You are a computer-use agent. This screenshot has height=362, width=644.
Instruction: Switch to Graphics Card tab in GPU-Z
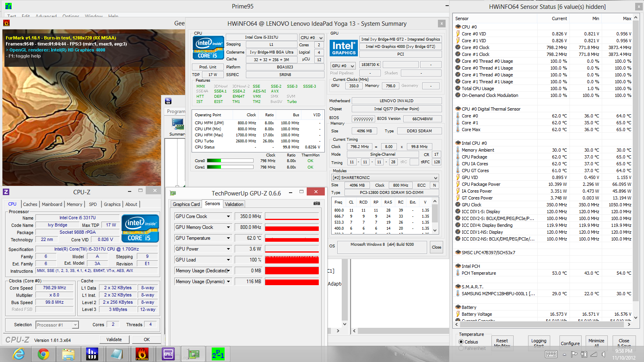pyautogui.click(x=186, y=204)
